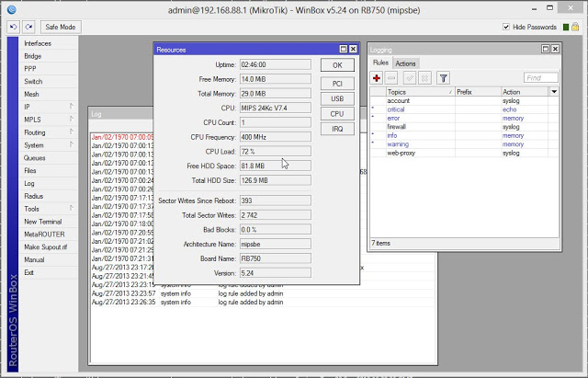Select the firewall logging rule

tap(464, 127)
